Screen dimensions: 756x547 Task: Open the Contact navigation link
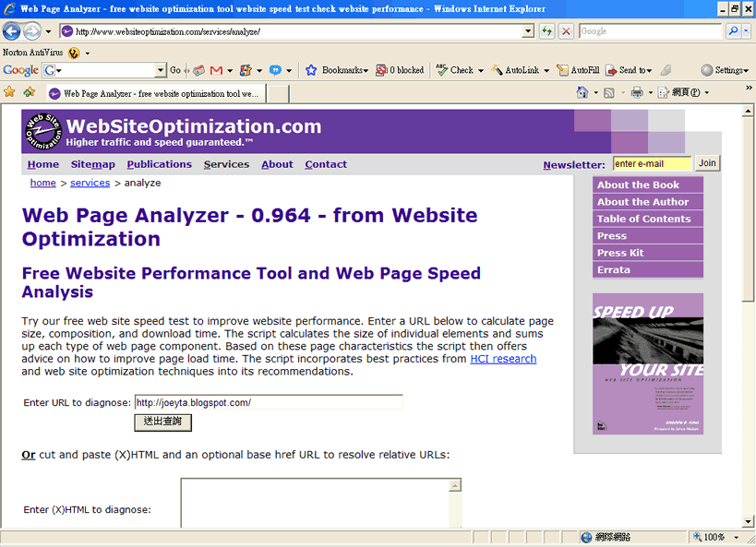pyautogui.click(x=326, y=164)
